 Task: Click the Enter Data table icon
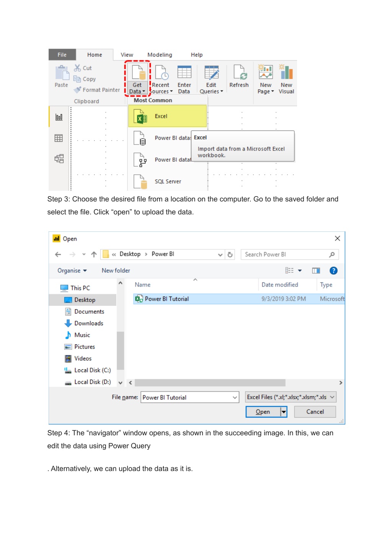[x=184, y=72]
